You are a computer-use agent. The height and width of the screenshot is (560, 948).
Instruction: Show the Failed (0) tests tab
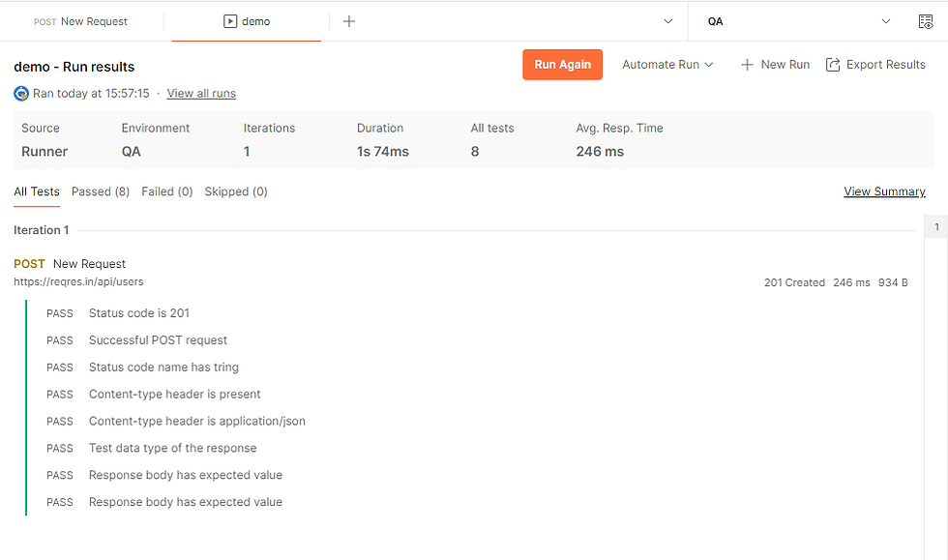[166, 192]
